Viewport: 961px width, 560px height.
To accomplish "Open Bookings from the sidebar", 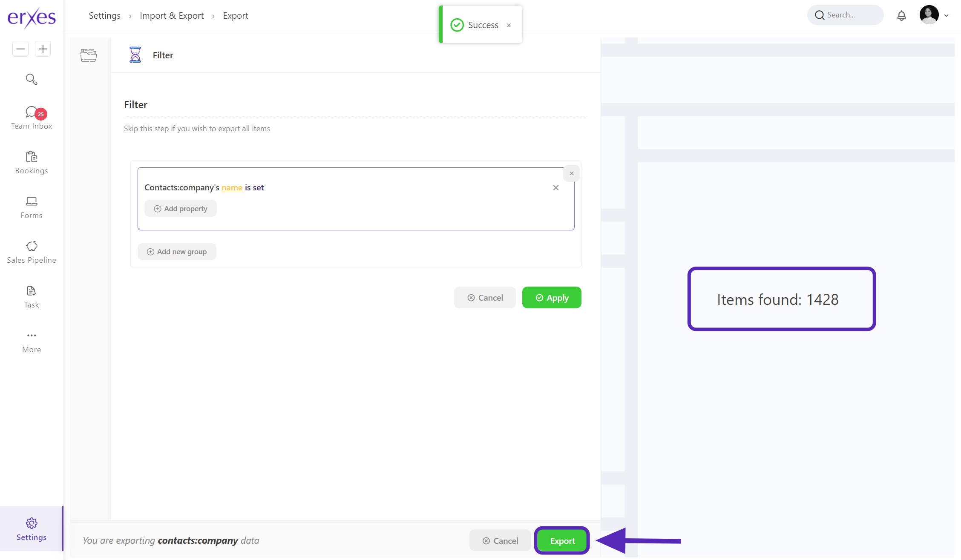I will pos(32,163).
